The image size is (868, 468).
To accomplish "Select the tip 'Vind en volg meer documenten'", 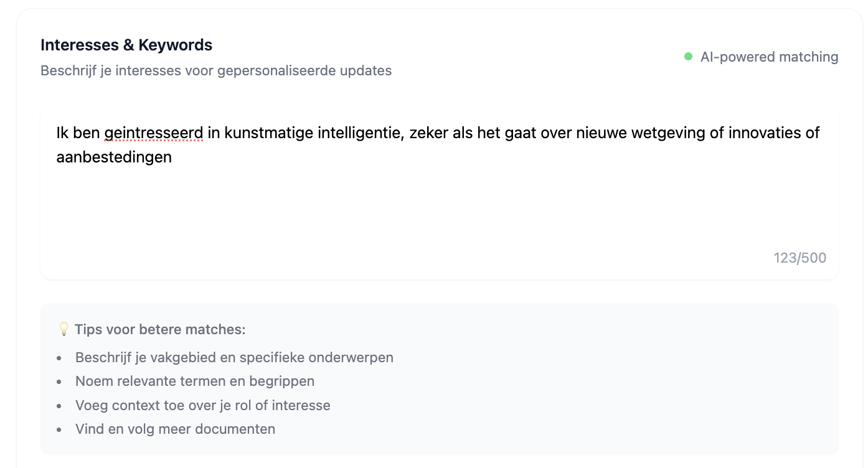I will coord(175,429).
